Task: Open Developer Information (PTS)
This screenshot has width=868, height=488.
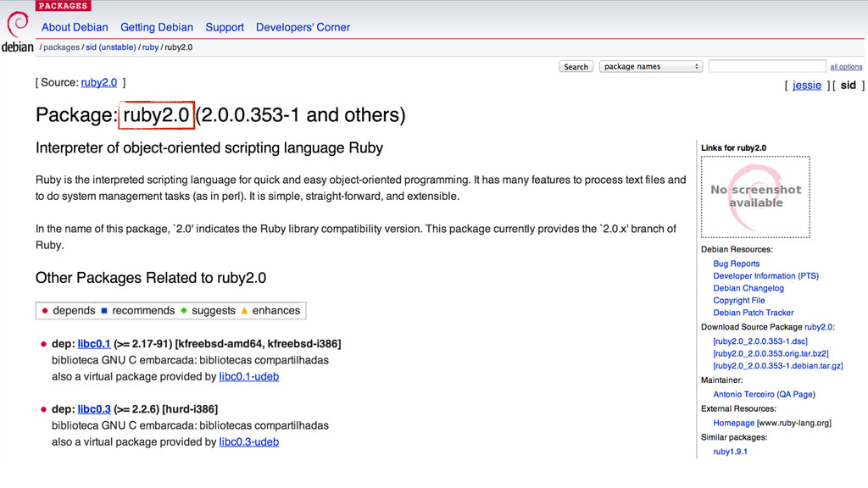Action: 765,276
